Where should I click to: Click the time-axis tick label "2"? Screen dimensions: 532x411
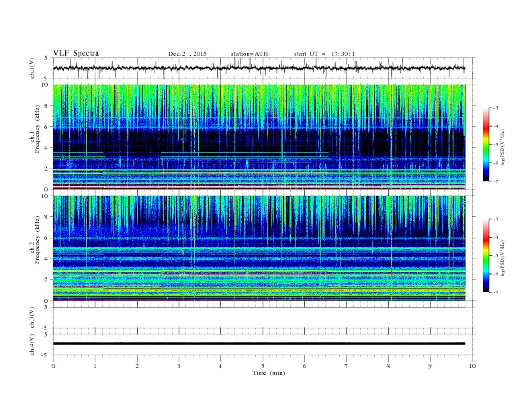(137, 366)
